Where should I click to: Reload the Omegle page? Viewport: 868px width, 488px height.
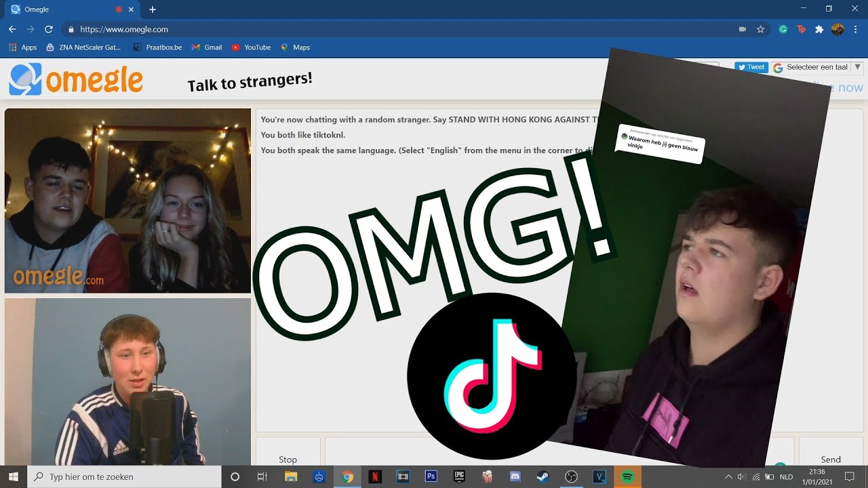tap(48, 29)
